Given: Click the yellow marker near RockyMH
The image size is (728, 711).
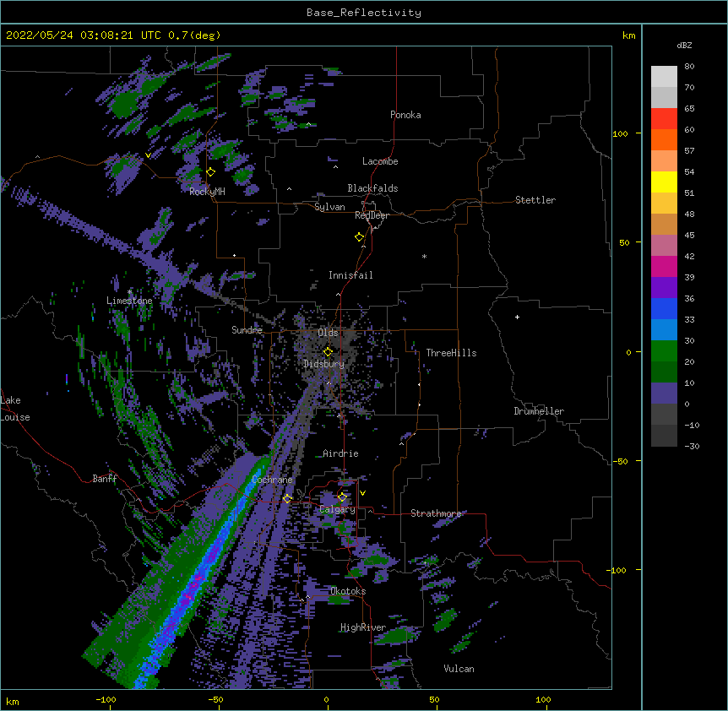Looking at the screenshot, I should pyautogui.click(x=211, y=172).
